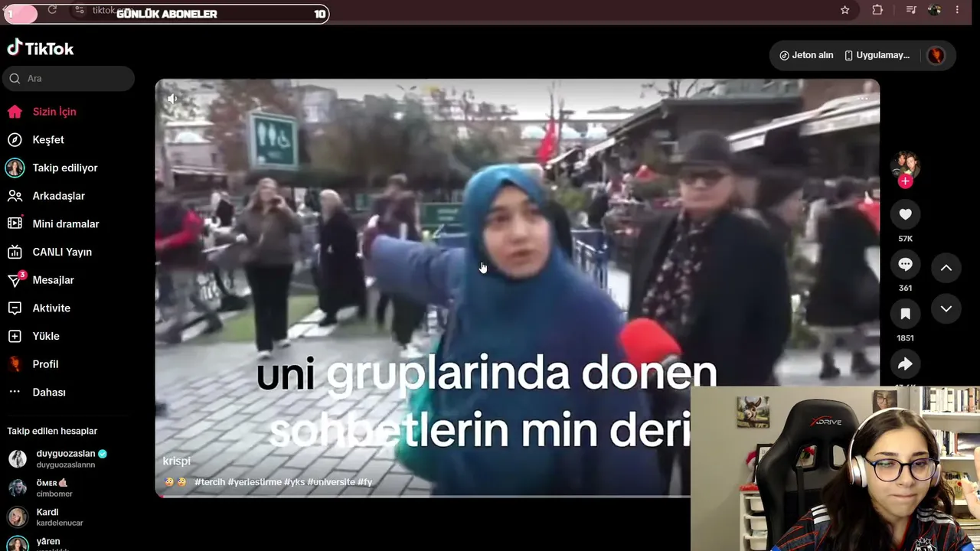Go to CANLI Yayın
The height and width of the screenshot is (551, 980).
click(x=61, y=252)
